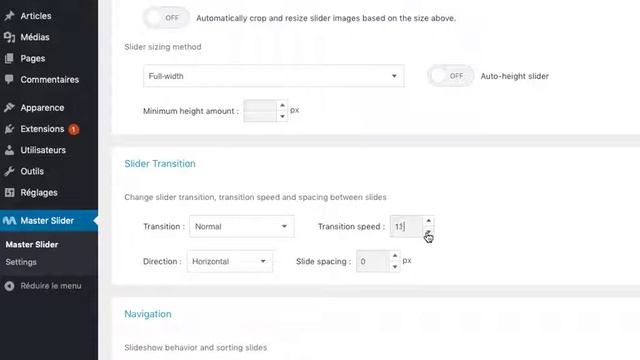Click the Slider Transition heading
This screenshot has height=360, width=640.
pos(160,164)
